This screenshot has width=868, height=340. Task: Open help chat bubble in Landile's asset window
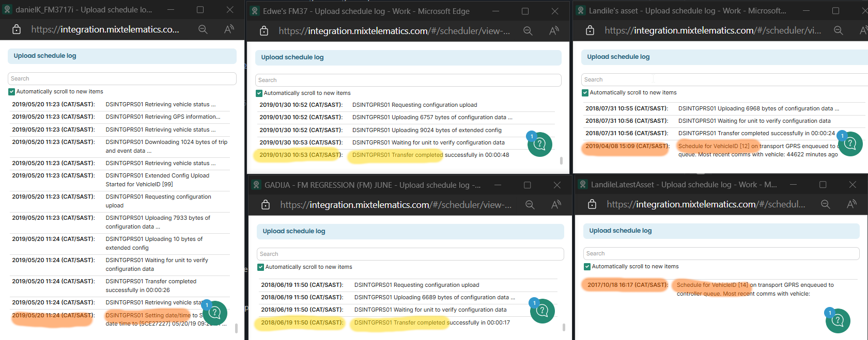(x=850, y=144)
